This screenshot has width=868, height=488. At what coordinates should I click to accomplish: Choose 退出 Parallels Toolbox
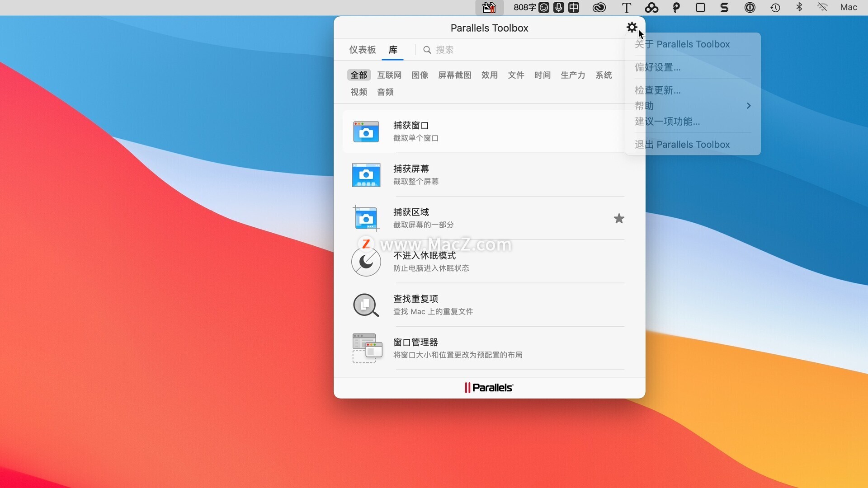[693, 145]
